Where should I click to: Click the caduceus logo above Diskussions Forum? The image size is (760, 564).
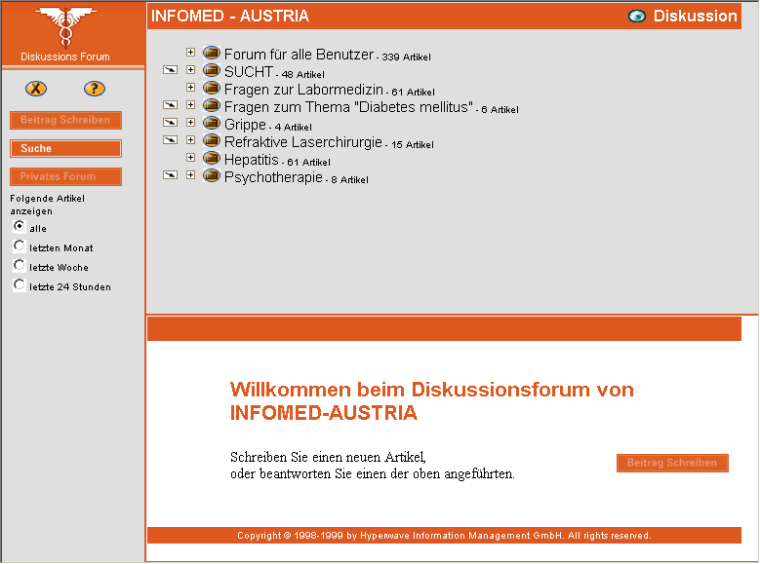click(x=65, y=27)
